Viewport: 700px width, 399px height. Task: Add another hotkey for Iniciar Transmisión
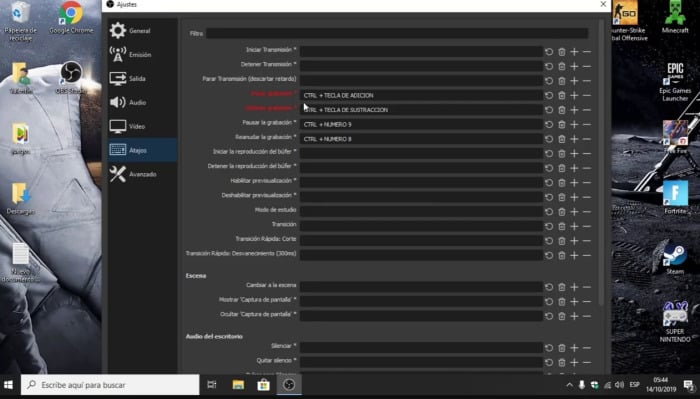pos(574,52)
